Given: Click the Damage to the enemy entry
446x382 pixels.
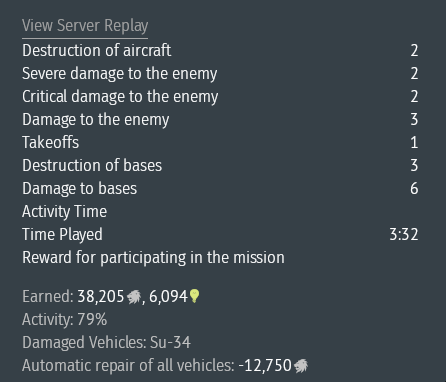Looking at the screenshot, I should click(x=220, y=119).
